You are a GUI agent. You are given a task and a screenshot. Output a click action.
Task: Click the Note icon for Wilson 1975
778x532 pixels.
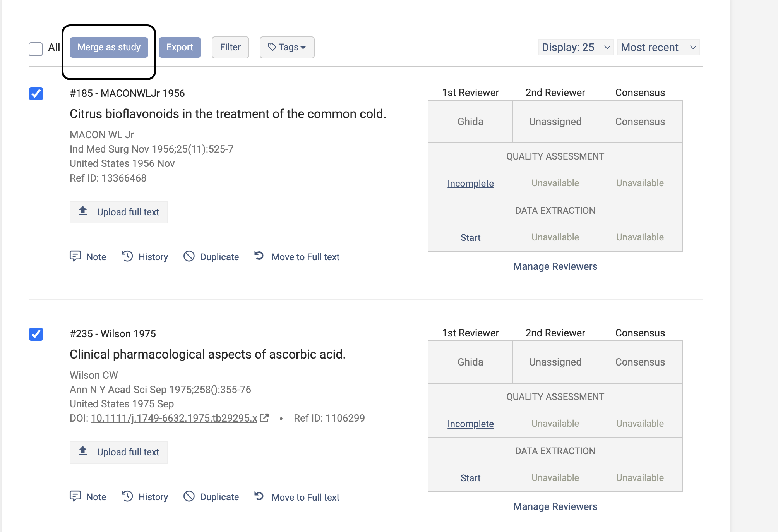click(75, 496)
